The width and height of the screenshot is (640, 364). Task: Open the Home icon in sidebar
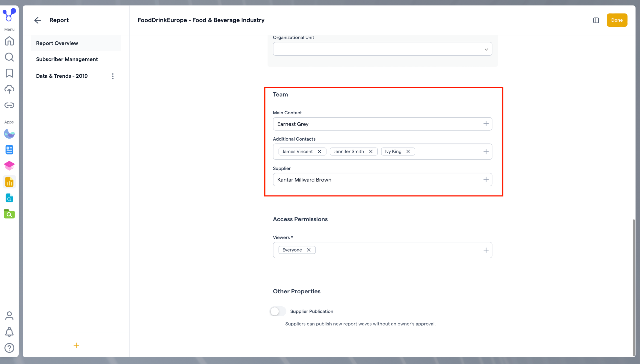pyautogui.click(x=9, y=41)
